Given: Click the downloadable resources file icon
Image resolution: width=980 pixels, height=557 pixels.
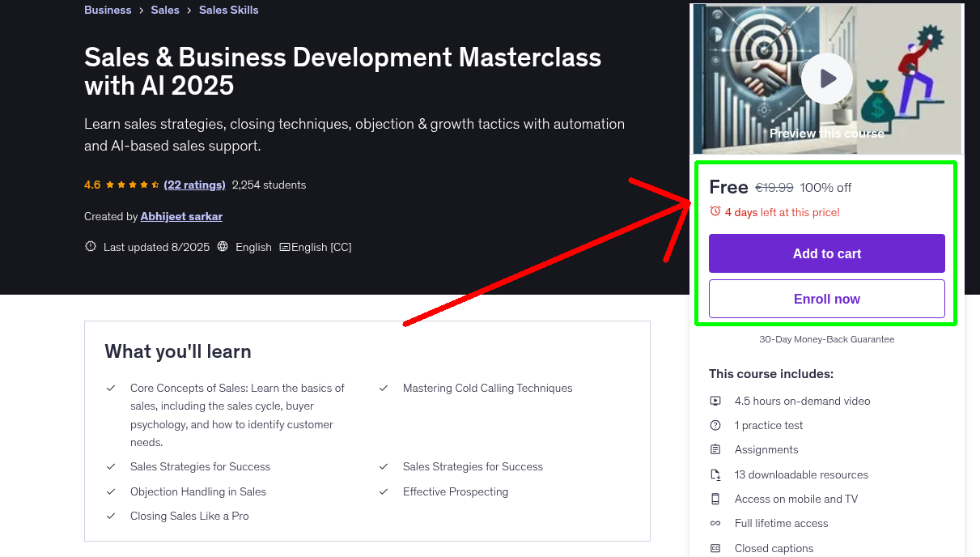Looking at the screenshot, I should coord(715,474).
